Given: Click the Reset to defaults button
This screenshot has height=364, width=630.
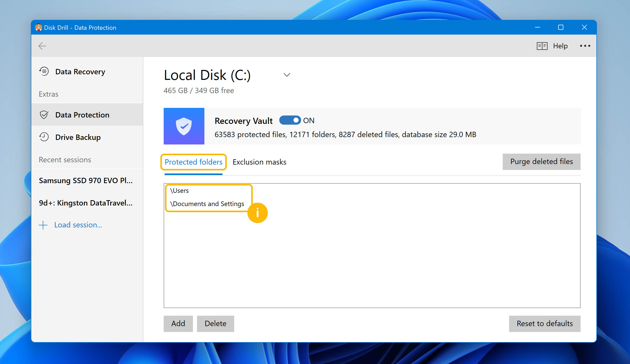Looking at the screenshot, I should pyautogui.click(x=544, y=323).
